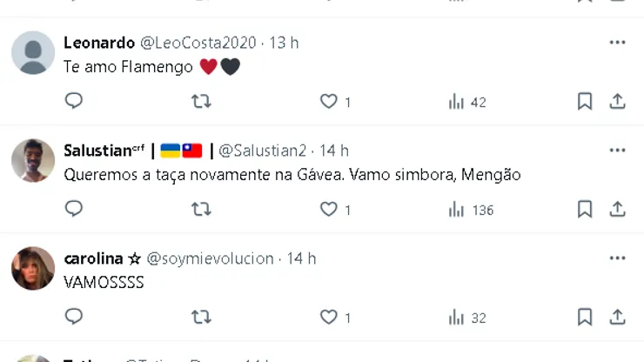Image resolution: width=644 pixels, height=362 pixels.
Task: Share Salustian's post
Action: (617, 209)
